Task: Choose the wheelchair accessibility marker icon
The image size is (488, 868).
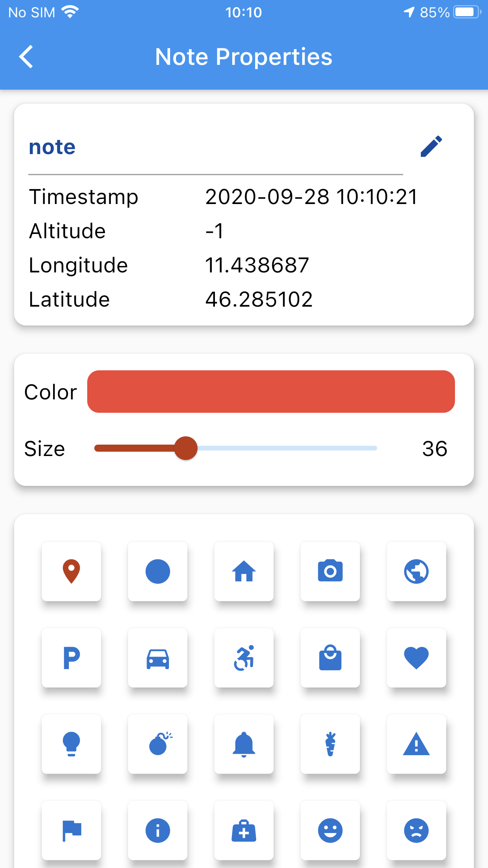Action: [x=244, y=658]
